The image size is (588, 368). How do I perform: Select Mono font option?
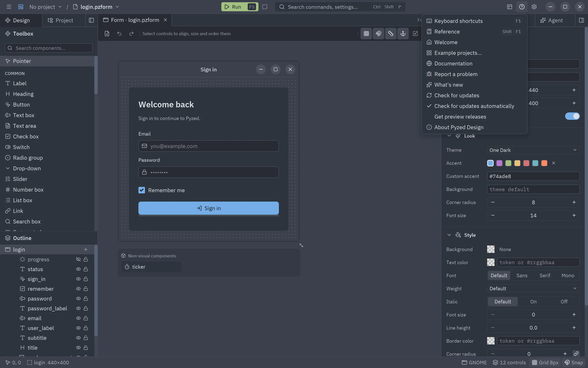[x=568, y=276]
